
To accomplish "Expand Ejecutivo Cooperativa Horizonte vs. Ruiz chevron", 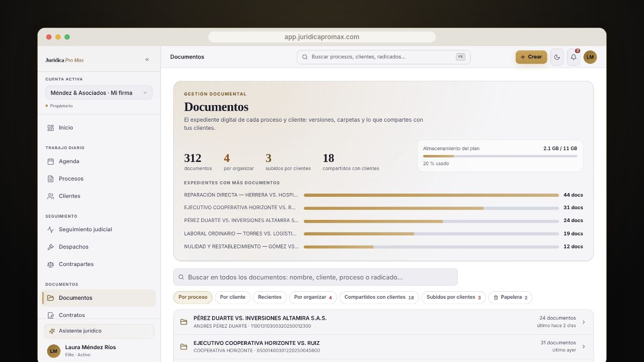I will point(584,347).
